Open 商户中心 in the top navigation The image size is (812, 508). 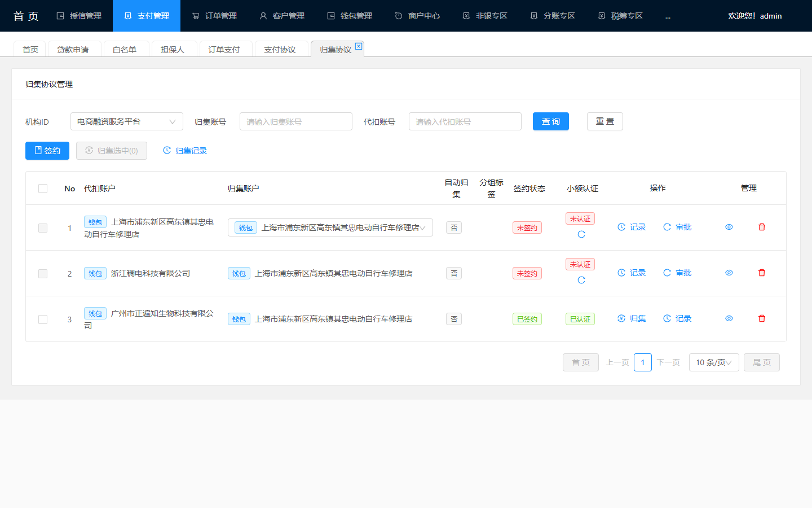coord(417,16)
